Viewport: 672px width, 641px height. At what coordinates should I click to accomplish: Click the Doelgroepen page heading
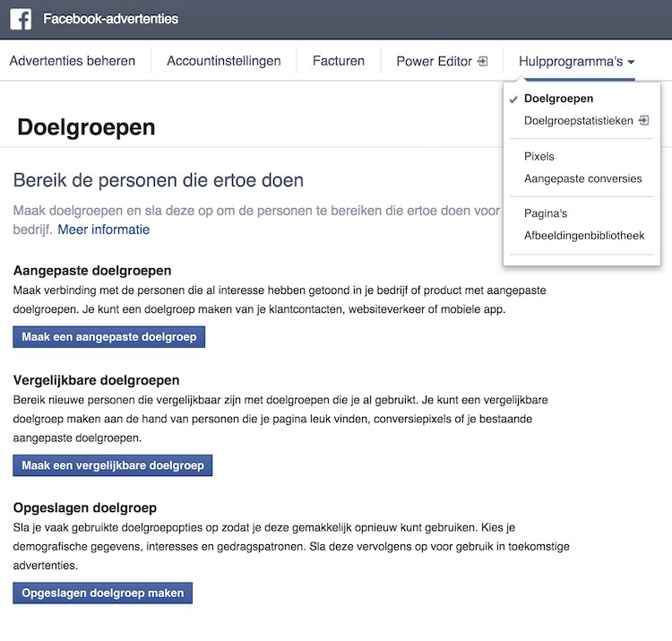pyautogui.click(x=86, y=128)
